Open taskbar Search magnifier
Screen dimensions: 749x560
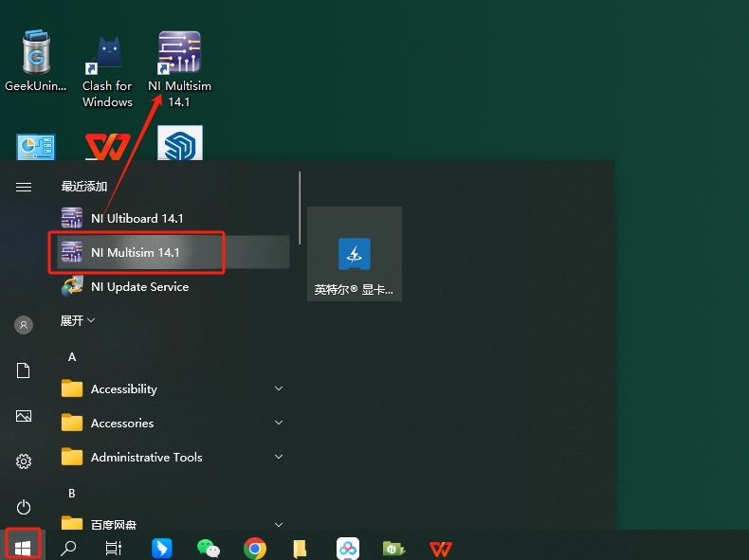(68, 548)
